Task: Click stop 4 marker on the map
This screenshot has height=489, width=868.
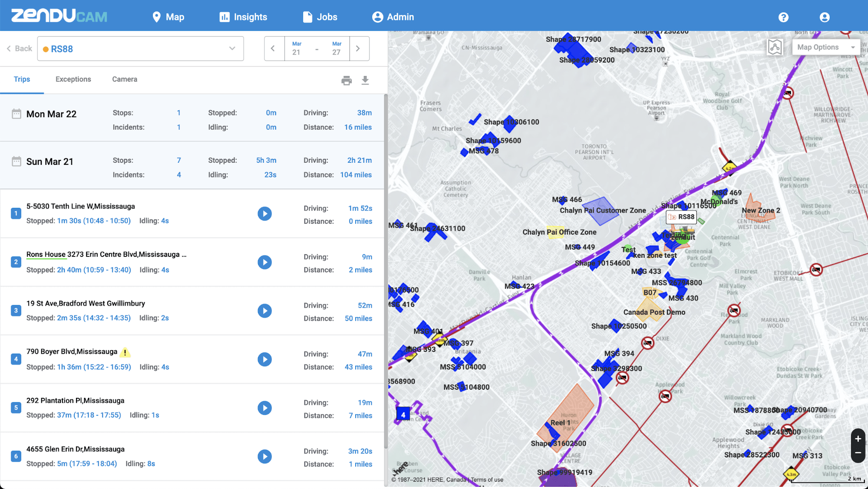Action: click(x=403, y=415)
